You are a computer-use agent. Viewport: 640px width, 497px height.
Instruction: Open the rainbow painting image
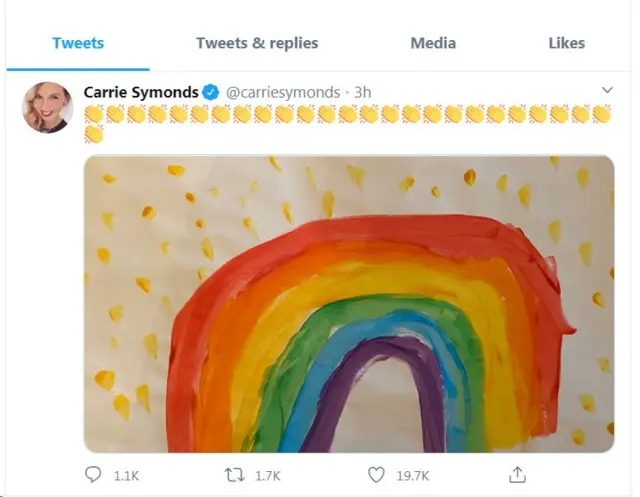pyautogui.click(x=348, y=303)
